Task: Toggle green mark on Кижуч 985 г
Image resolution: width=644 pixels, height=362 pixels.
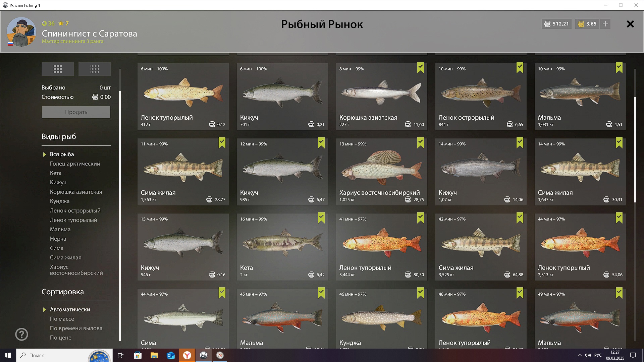Action: tap(321, 143)
